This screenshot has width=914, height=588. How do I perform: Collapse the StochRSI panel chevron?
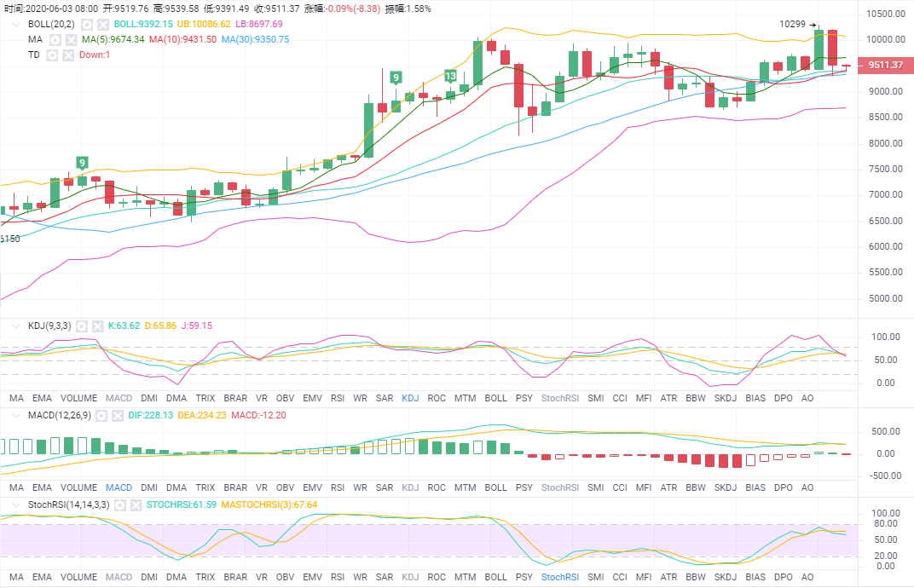(14, 505)
